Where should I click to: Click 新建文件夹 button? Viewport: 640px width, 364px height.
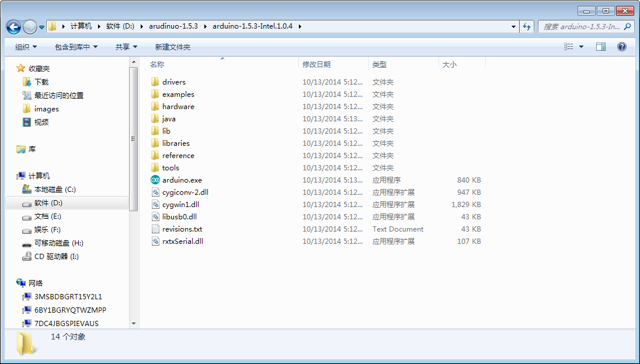click(x=173, y=47)
